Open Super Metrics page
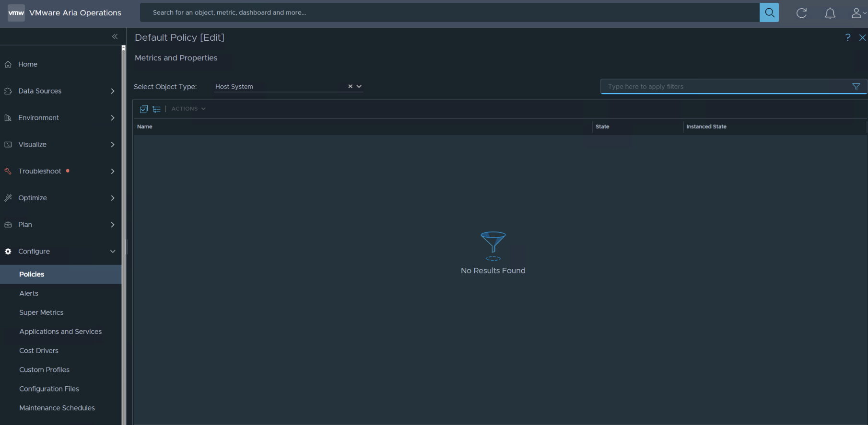The height and width of the screenshot is (425, 868). [x=41, y=312]
